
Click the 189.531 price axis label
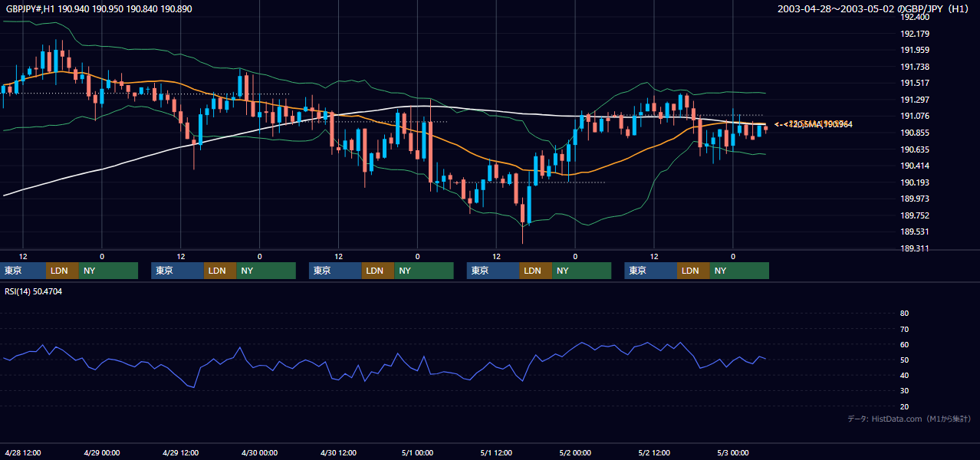click(915, 232)
